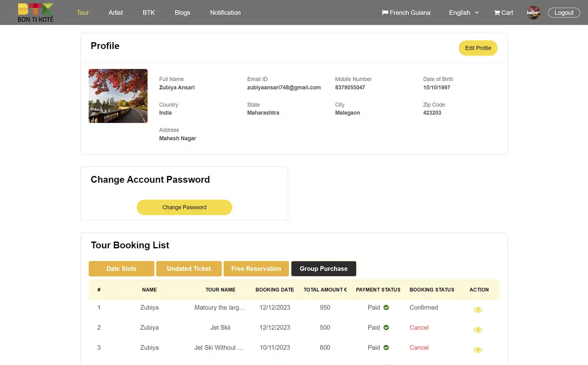Click the Edit Profile button
Image resolution: width=588 pixels, height=365 pixels.
[x=478, y=48]
